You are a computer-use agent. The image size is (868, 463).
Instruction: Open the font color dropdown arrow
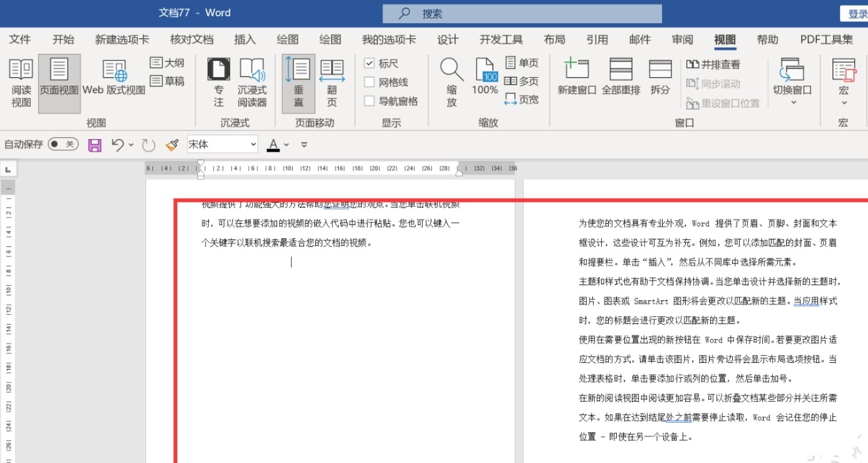click(286, 144)
